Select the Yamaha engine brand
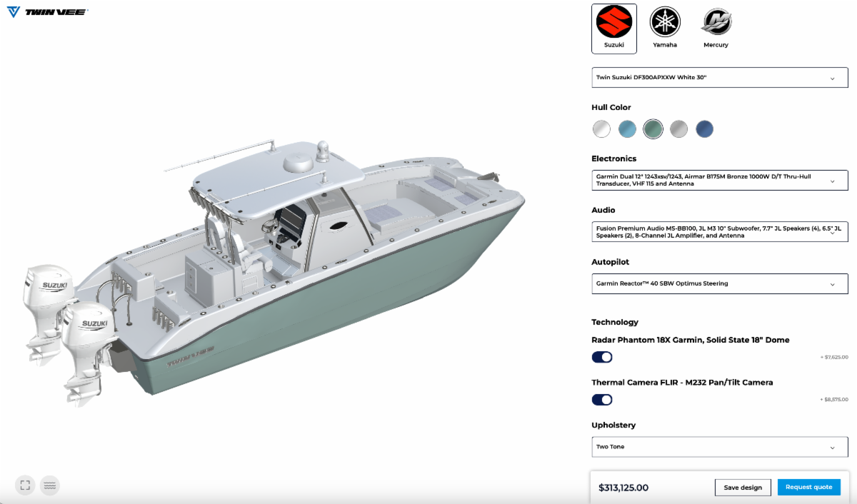Image resolution: width=857 pixels, height=504 pixels. tap(665, 29)
